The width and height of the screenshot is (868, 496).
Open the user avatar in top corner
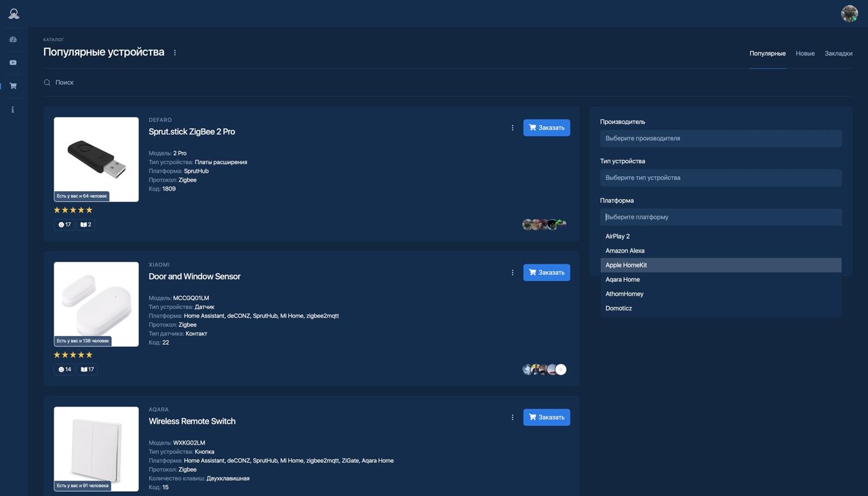click(849, 14)
